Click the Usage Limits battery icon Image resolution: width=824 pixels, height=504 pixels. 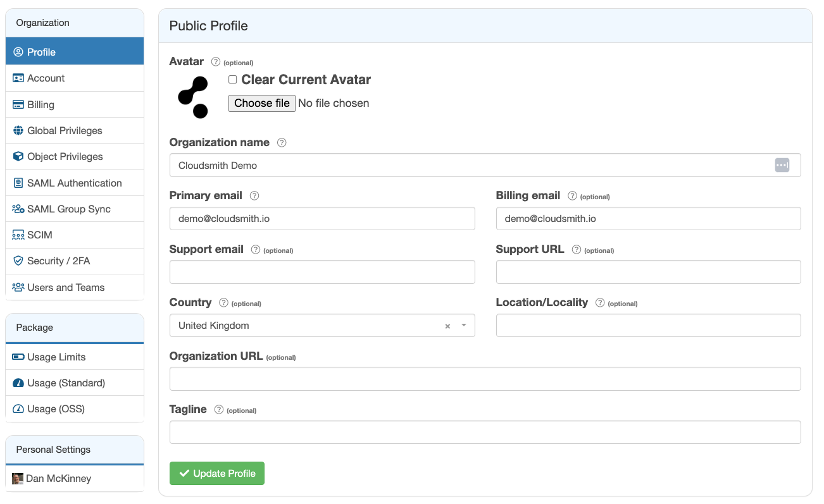18,357
